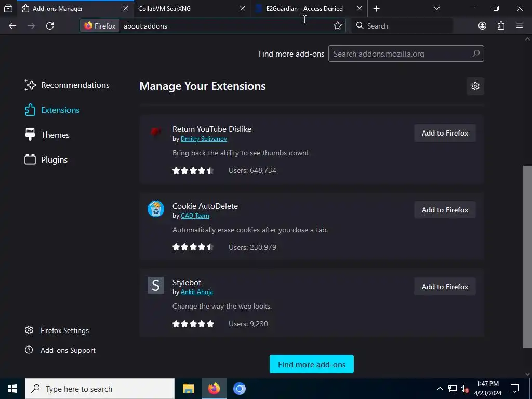
Task: Close the CollabVM SearXNG tab
Action: (243, 8)
